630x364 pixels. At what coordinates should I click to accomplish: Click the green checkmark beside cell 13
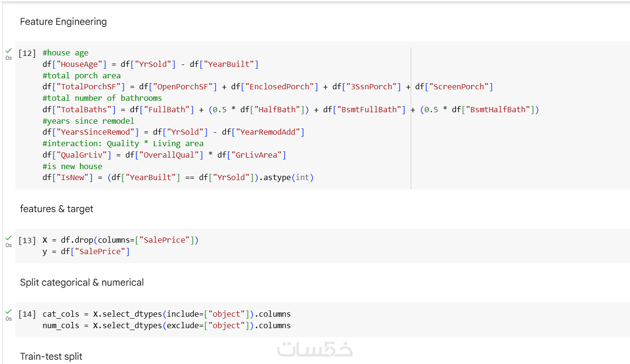[x=9, y=237]
